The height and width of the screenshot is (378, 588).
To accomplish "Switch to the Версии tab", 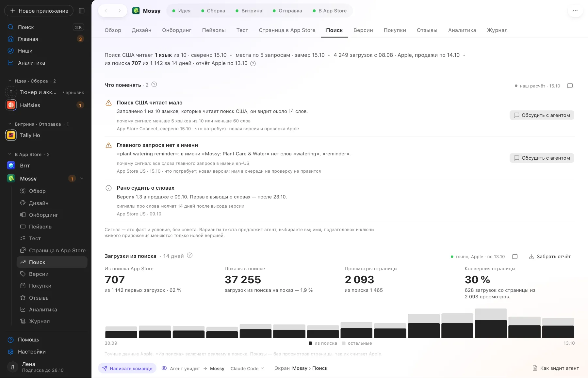I will point(363,30).
